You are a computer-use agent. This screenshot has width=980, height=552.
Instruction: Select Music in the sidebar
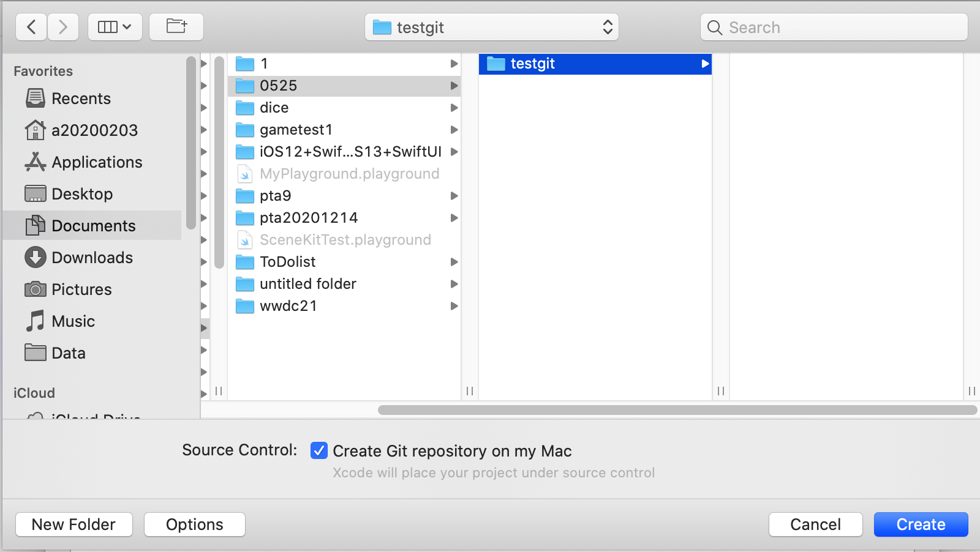click(92, 321)
